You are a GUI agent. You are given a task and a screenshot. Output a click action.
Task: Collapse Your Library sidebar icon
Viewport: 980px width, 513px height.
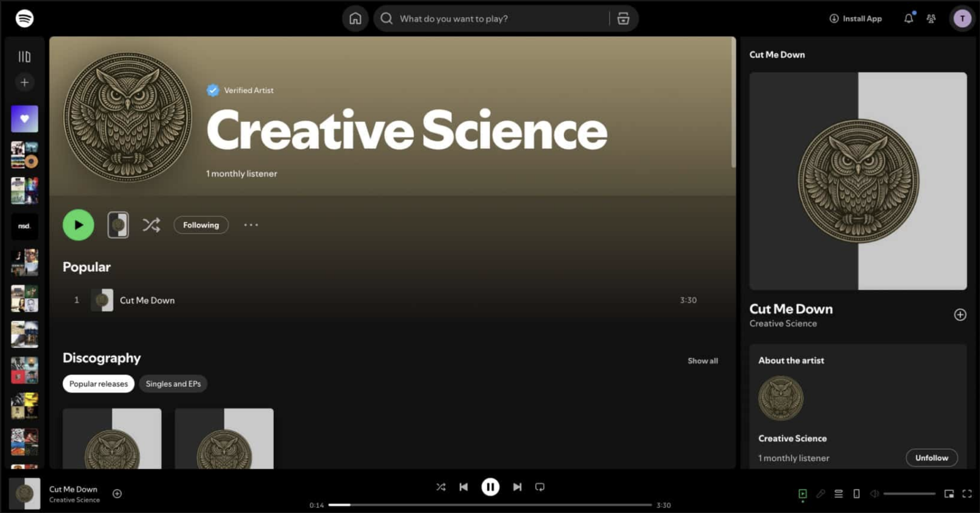(24, 57)
